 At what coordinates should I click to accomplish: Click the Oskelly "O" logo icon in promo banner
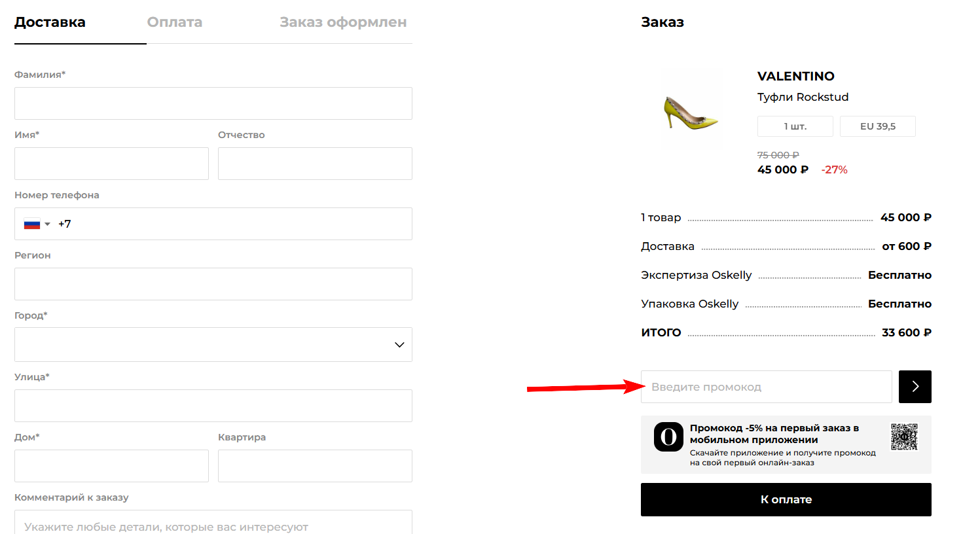(668, 437)
